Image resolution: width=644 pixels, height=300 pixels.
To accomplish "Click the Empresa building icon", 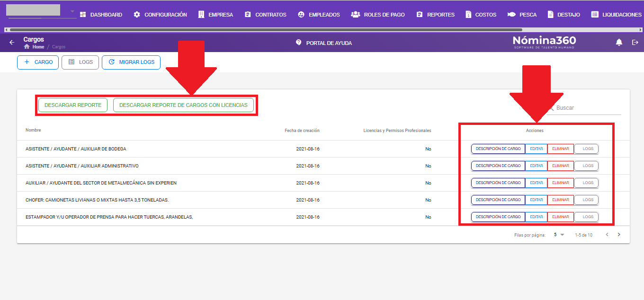I will [201, 15].
